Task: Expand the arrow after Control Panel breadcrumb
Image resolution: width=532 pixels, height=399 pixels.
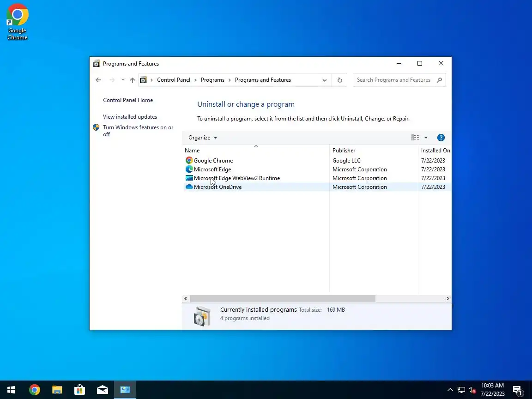Action: point(195,80)
